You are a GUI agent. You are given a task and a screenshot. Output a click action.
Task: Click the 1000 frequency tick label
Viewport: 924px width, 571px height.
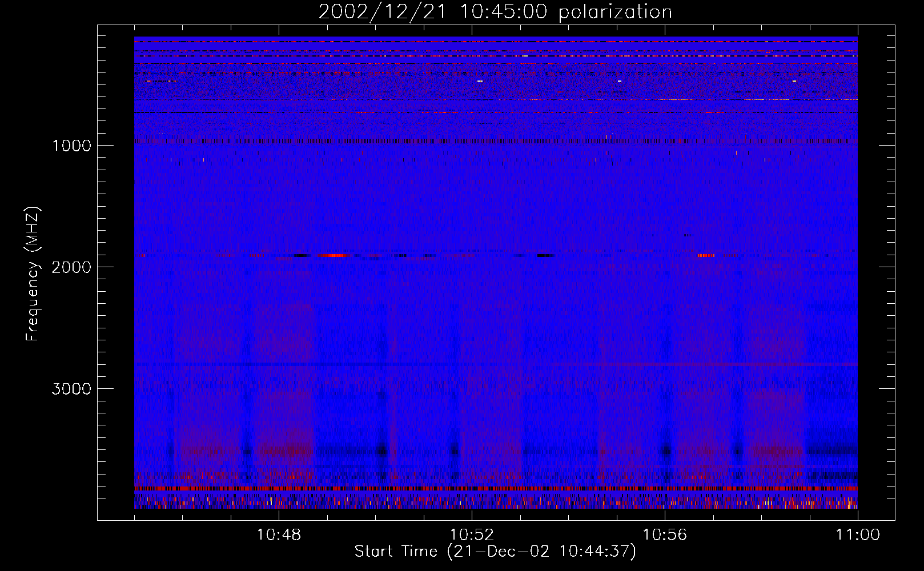(71, 146)
